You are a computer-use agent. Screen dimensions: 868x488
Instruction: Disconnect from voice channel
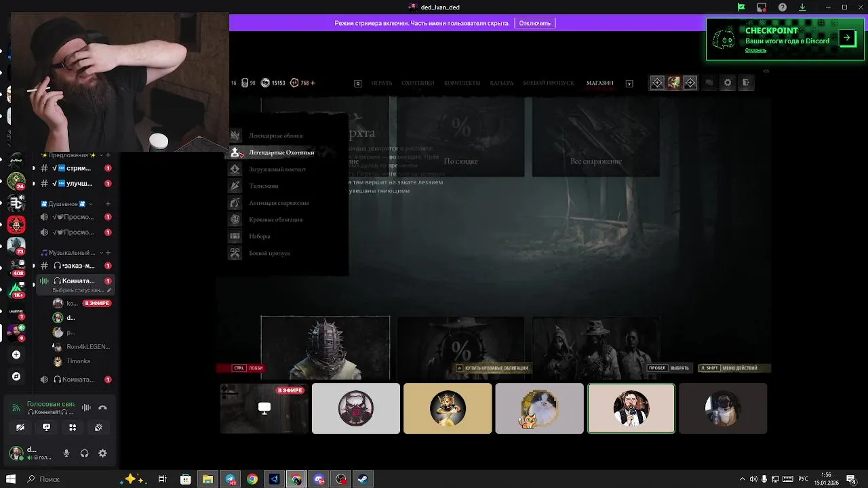pos(103,407)
